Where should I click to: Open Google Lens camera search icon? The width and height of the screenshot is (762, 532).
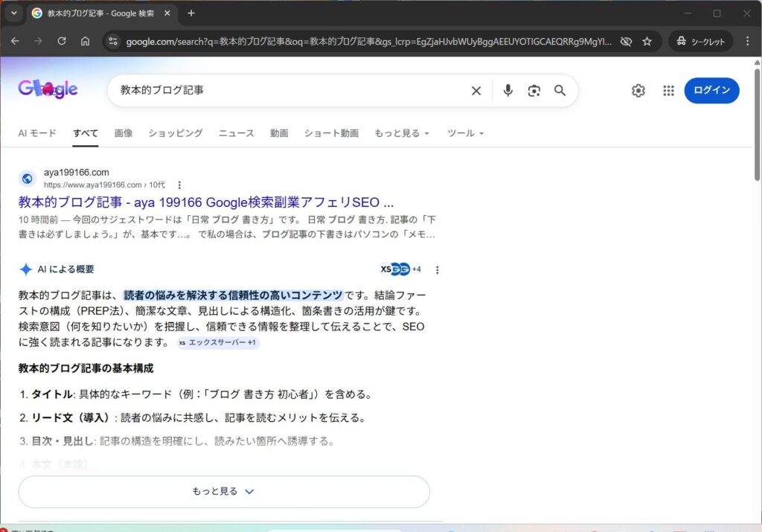coord(534,90)
